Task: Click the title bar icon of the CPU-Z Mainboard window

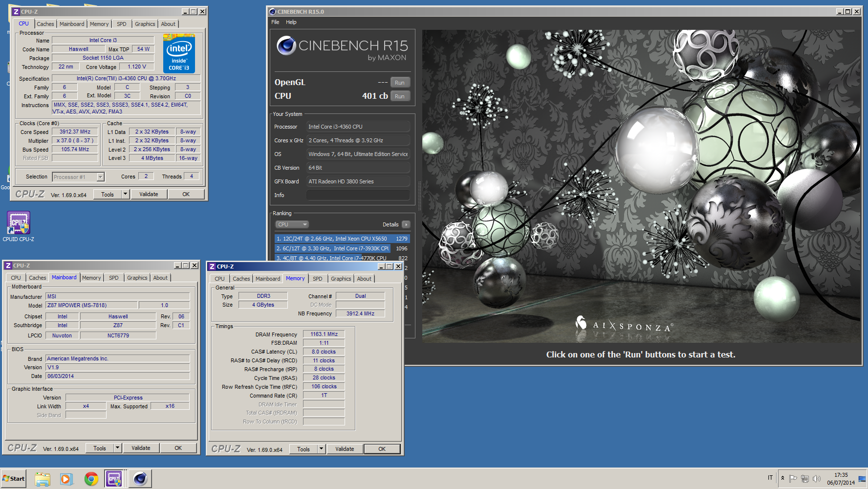Action: [8, 266]
